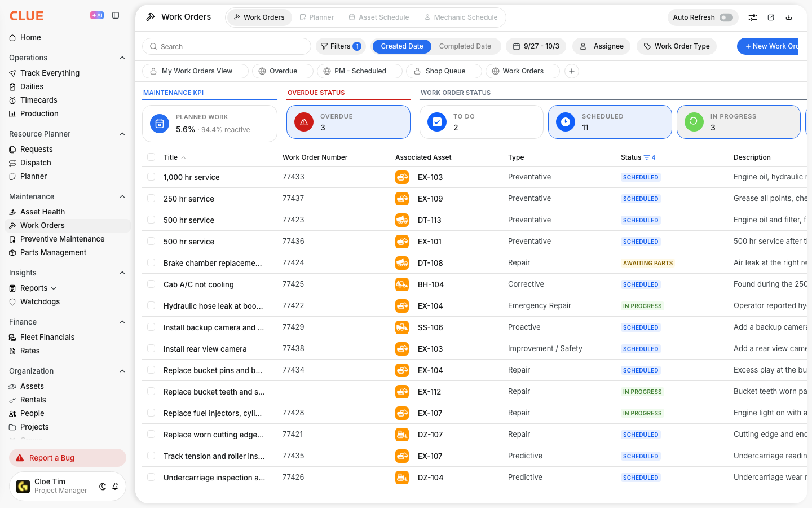Check the 1,000 hr service row checkbox
This screenshot has height=508, width=812.
[151, 177]
